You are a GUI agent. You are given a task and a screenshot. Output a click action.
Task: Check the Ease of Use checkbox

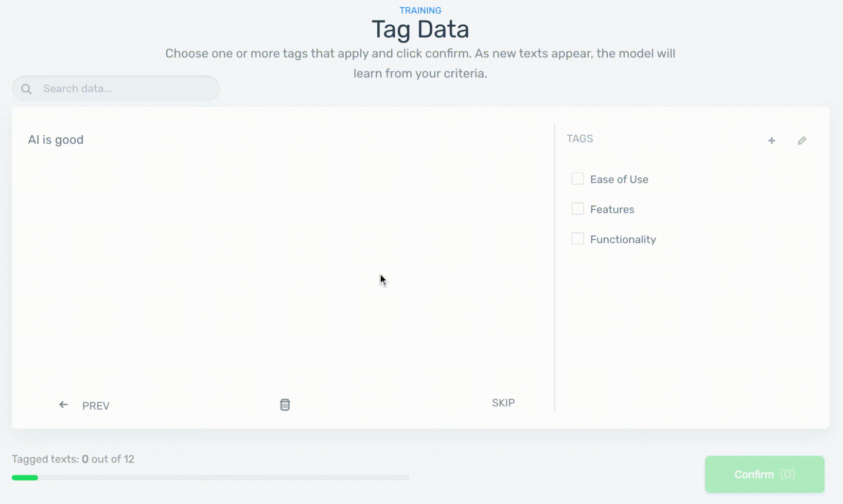(x=577, y=179)
